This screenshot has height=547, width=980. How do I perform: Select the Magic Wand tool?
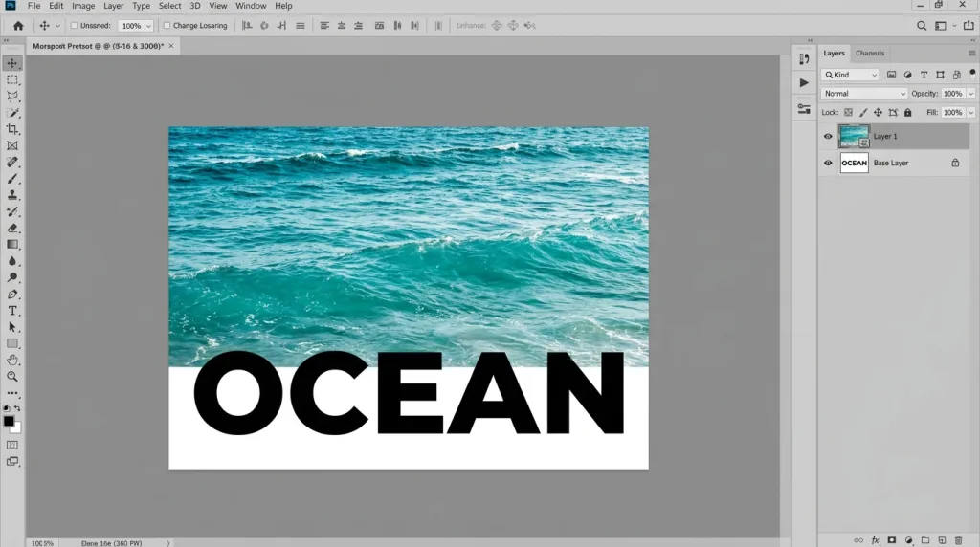[x=12, y=113]
